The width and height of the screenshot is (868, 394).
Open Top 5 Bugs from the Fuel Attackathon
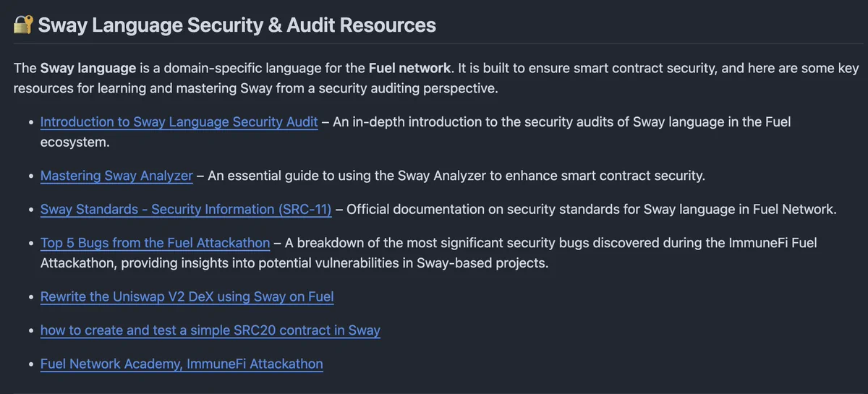tap(155, 243)
